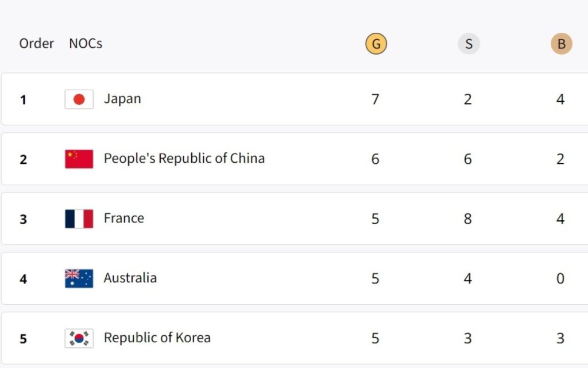Open People's Republic of China link
The width and height of the screenshot is (588, 368).
184,159
